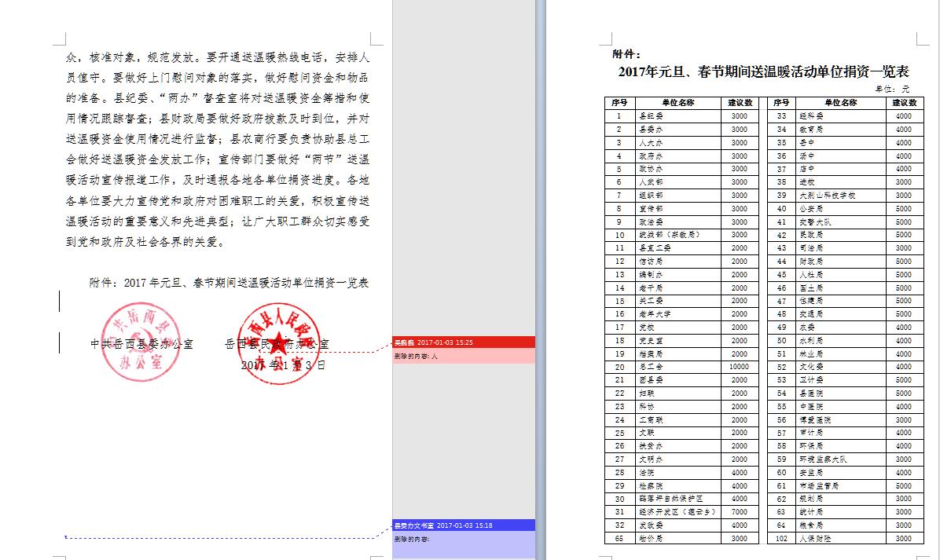Select the 鹞落坪自然保护区 cell

pyautogui.click(x=678, y=499)
